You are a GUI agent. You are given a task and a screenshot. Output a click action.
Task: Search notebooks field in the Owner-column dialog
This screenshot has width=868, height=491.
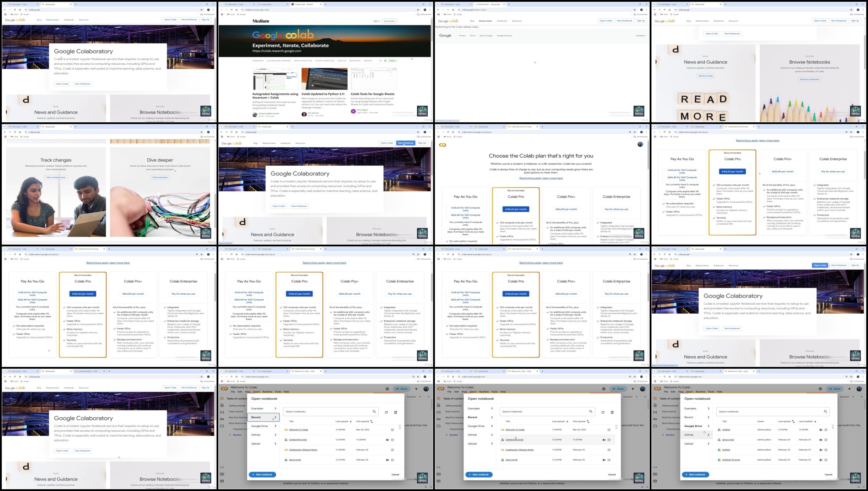tap(773, 412)
